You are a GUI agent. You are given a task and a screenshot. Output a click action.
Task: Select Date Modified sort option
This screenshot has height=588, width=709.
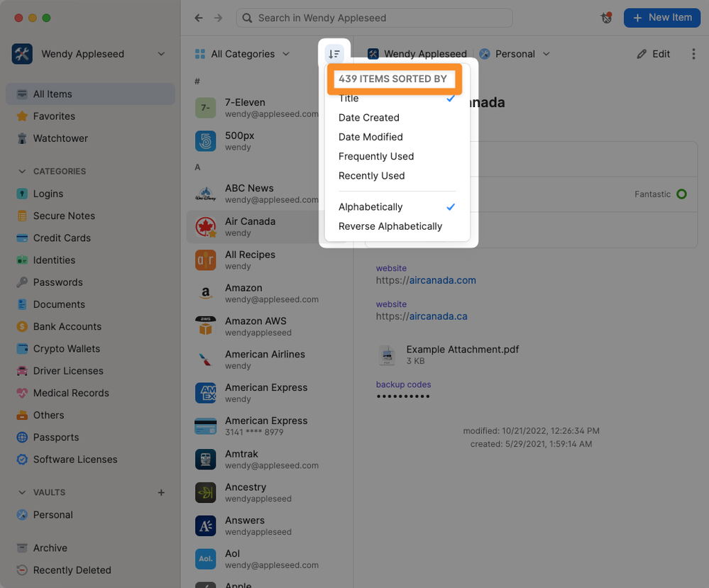tap(370, 137)
